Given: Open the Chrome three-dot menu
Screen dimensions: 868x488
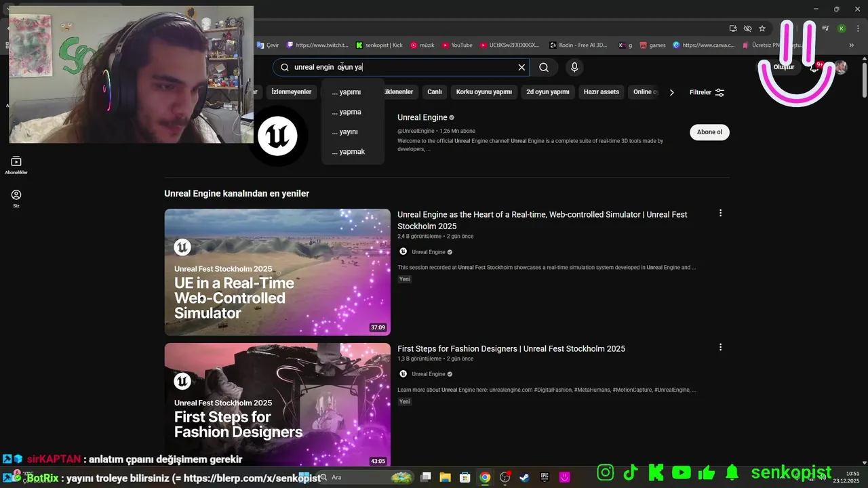Looking at the screenshot, I should click(x=857, y=28).
